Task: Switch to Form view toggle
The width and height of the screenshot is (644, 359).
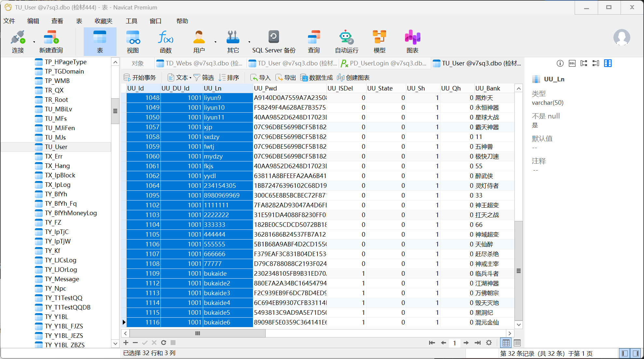Action: click(x=517, y=343)
